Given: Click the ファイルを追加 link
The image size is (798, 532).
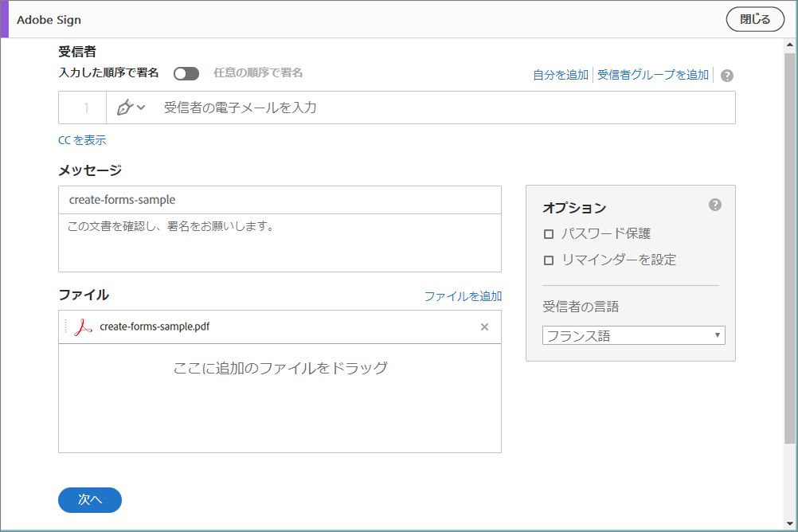Looking at the screenshot, I should [x=462, y=295].
